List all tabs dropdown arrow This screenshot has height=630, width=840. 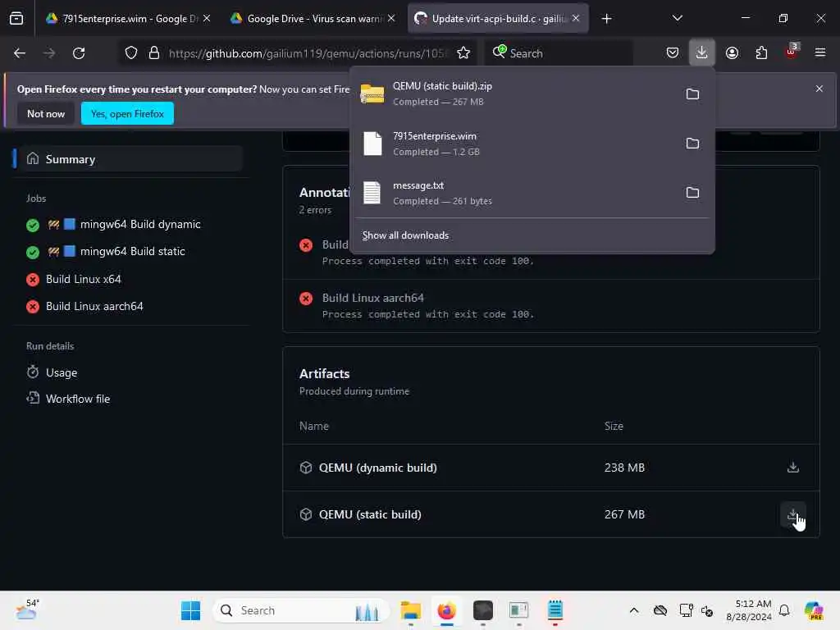[678, 18]
